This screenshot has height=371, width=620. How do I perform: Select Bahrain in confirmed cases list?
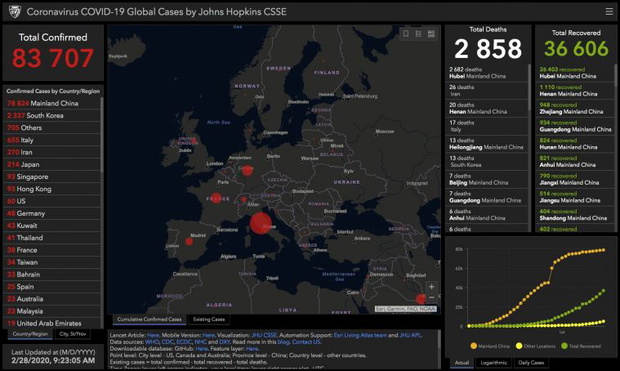coord(52,274)
